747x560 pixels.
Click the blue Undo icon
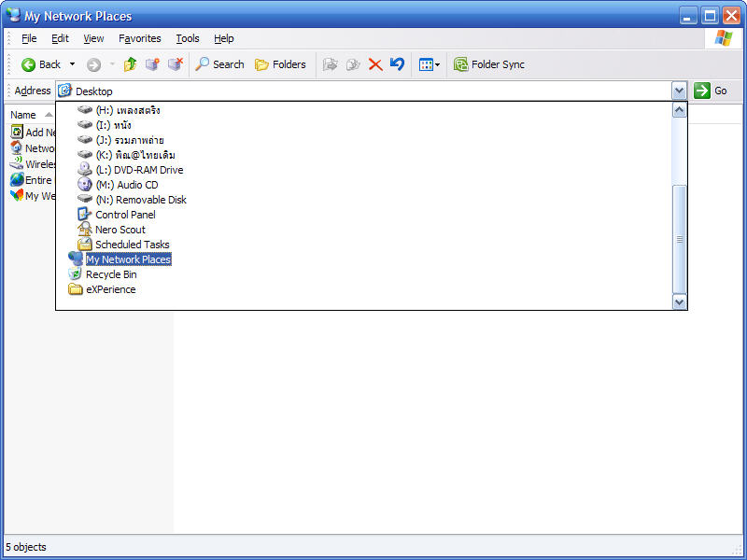point(397,63)
